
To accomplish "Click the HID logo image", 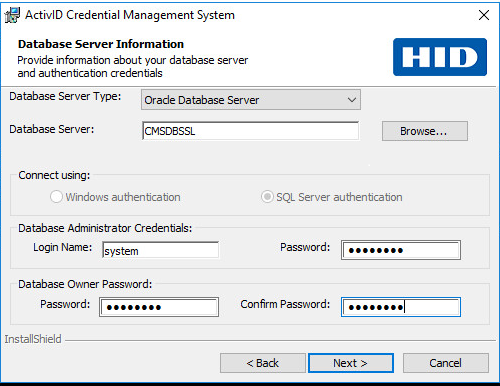I will pyautogui.click(x=440, y=57).
